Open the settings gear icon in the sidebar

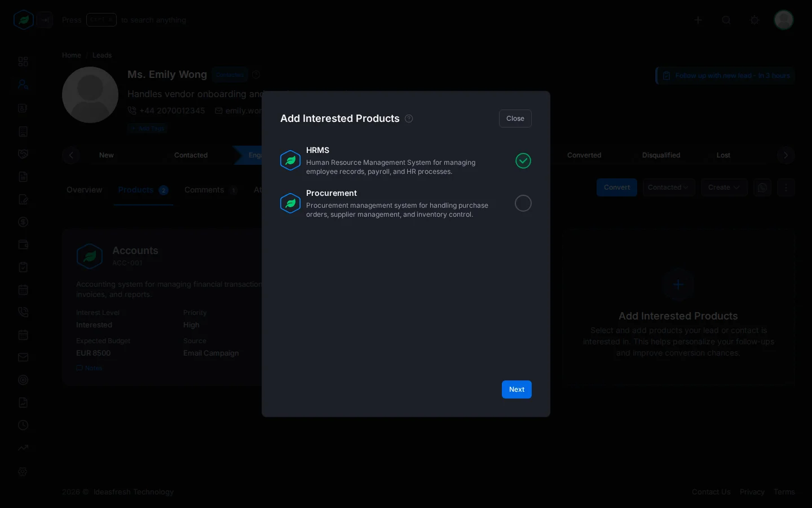(23, 472)
